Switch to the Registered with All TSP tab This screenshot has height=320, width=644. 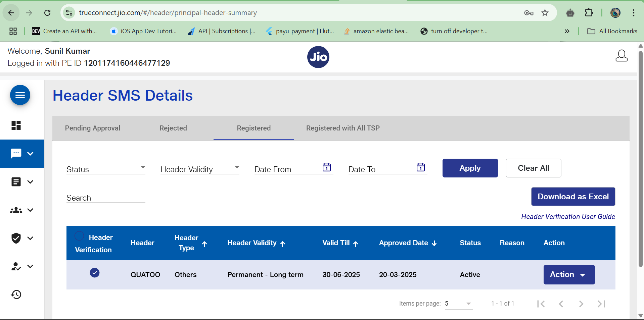point(343,128)
